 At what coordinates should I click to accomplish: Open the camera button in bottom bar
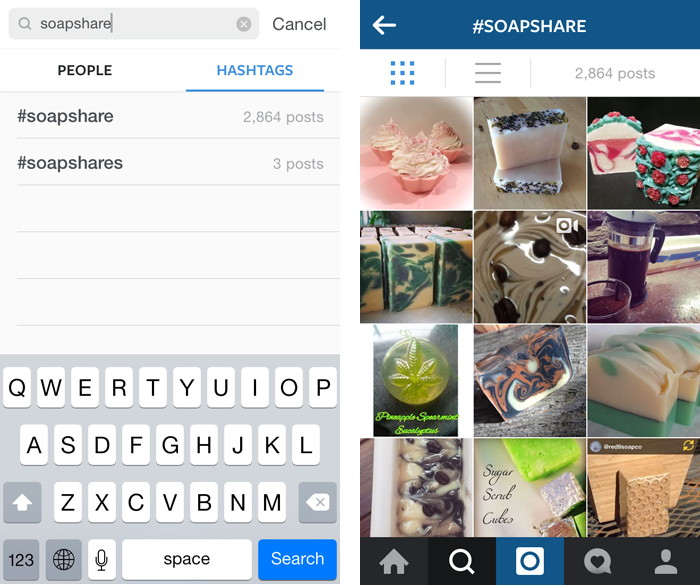(530, 561)
